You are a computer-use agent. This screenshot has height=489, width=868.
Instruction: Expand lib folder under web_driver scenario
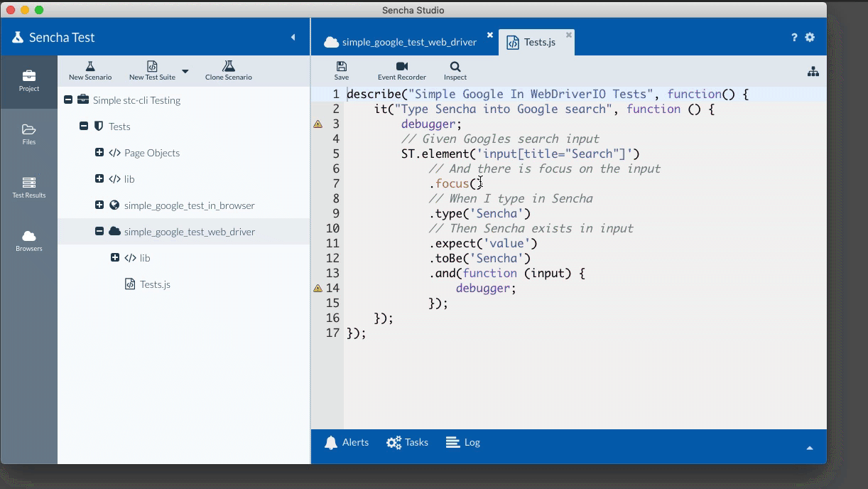point(115,258)
